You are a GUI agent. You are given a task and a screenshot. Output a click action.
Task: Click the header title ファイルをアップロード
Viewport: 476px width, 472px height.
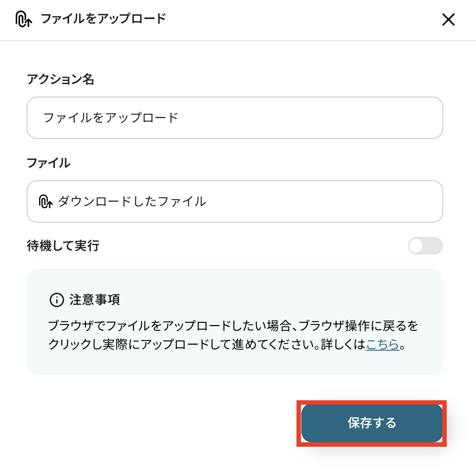tap(103, 19)
